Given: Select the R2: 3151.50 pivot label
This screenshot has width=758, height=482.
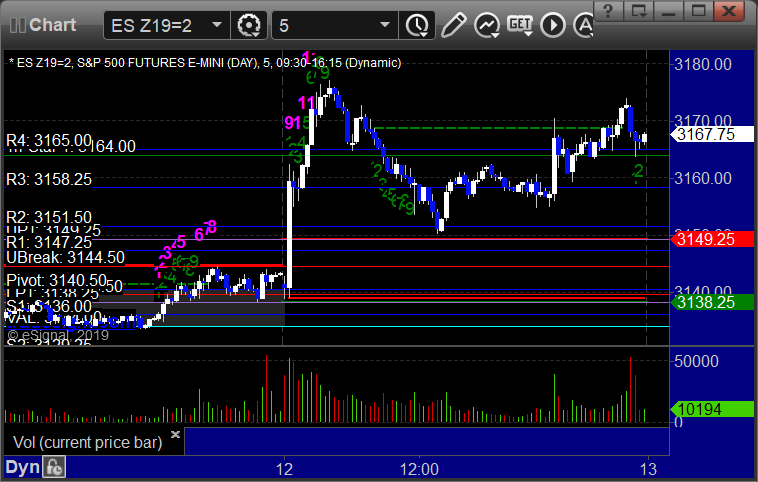Looking at the screenshot, I should point(49,217).
